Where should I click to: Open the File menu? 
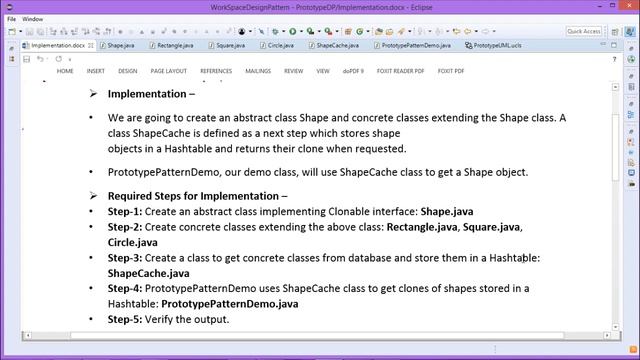pos(11,19)
